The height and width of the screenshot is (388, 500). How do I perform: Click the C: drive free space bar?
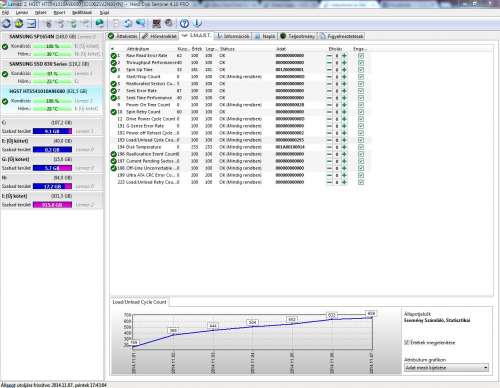click(x=52, y=131)
